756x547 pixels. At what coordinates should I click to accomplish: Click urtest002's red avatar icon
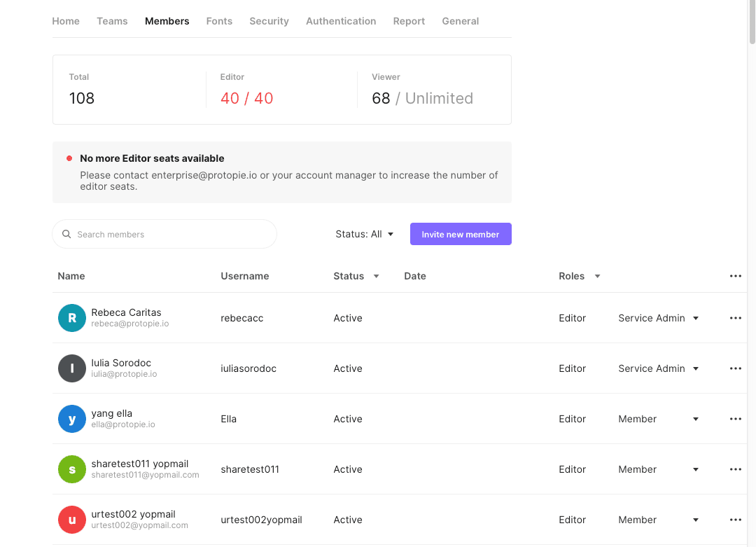click(71, 520)
